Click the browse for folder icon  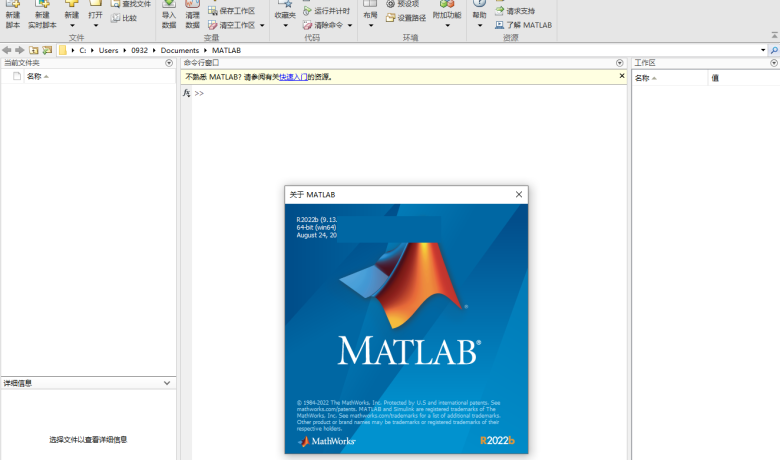pos(47,50)
